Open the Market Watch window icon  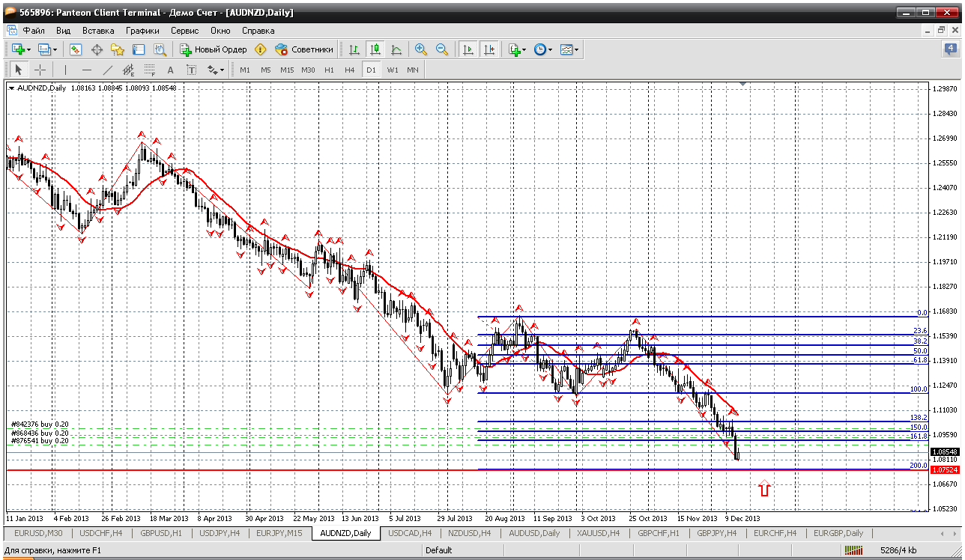click(76, 49)
